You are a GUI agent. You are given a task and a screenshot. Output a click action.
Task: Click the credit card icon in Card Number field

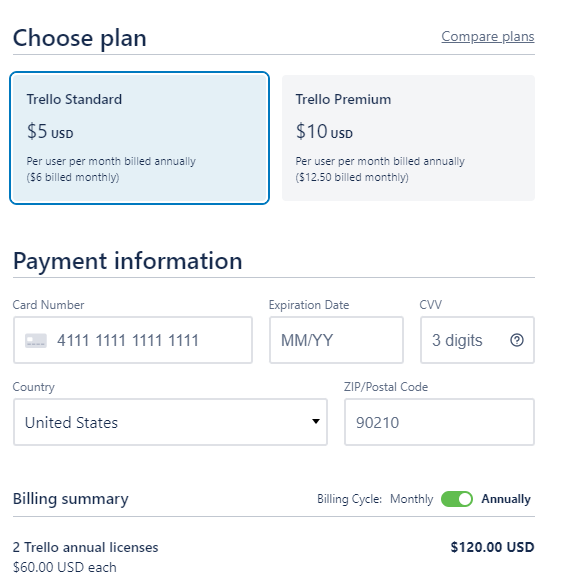coord(36,341)
